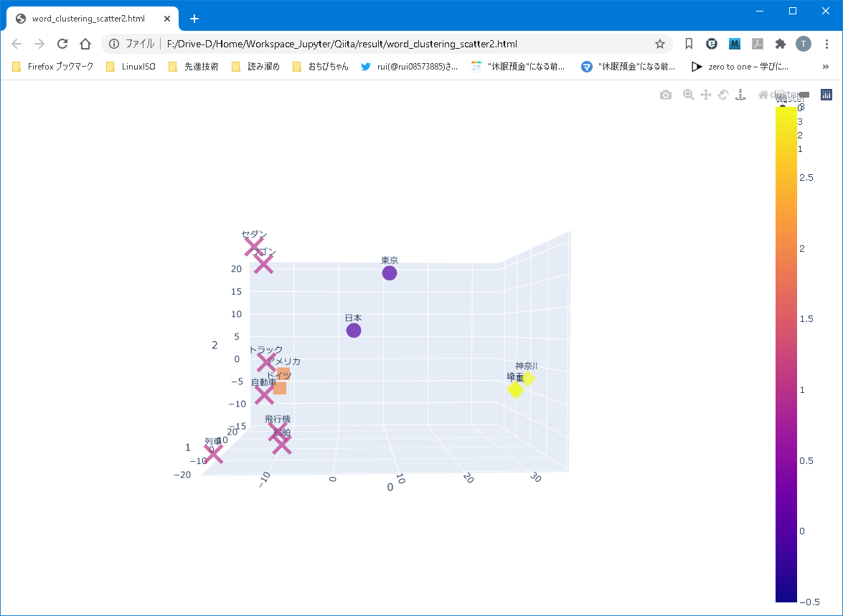Open rui(@rui08573885) Twitter bookmark

(410, 67)
